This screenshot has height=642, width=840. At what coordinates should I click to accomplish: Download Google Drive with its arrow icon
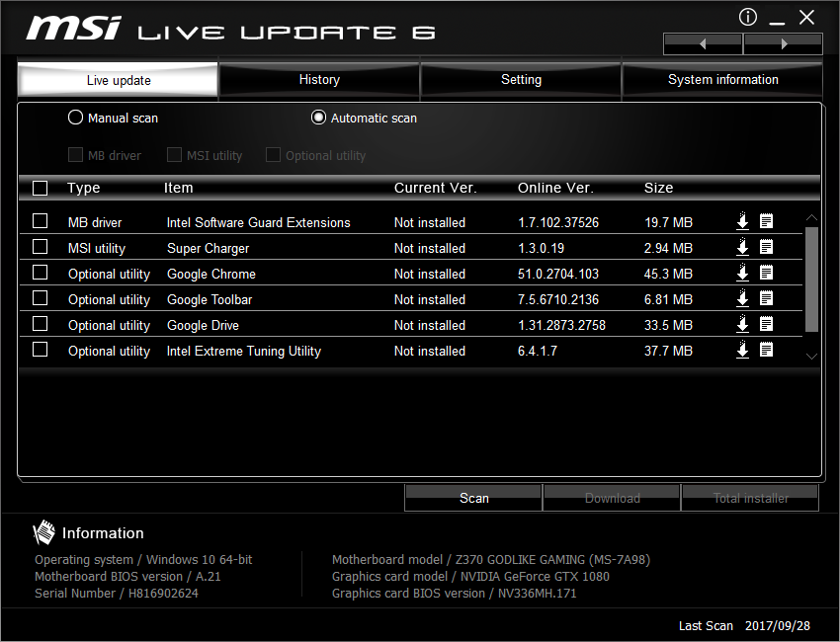(742, 324)
